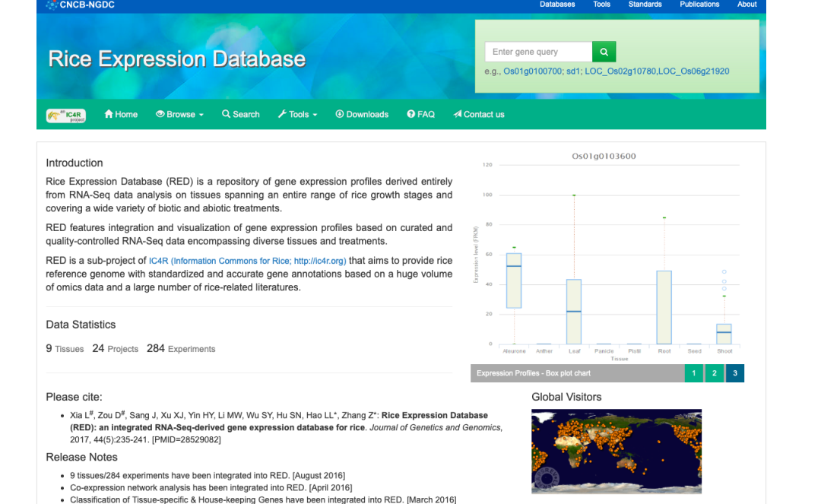Show slide 2 of expression profiles
The width and height of the screenshot is (821, 504).
(x=714, y=373)
